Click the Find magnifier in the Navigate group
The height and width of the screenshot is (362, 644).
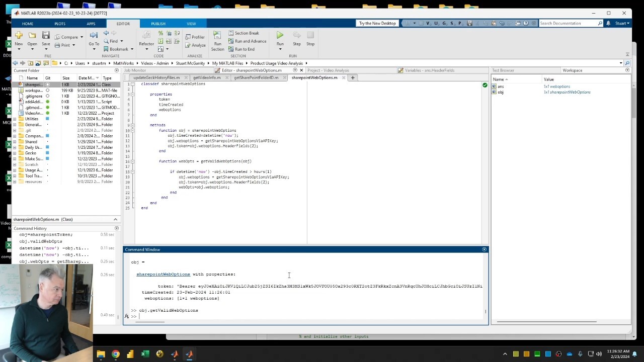[x=106, y=41]
